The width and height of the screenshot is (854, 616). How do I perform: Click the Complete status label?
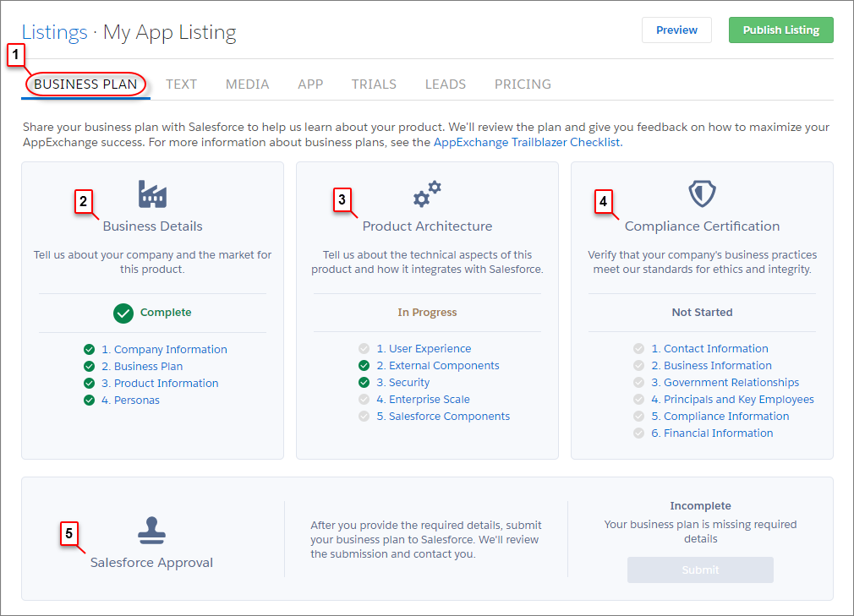166,312
